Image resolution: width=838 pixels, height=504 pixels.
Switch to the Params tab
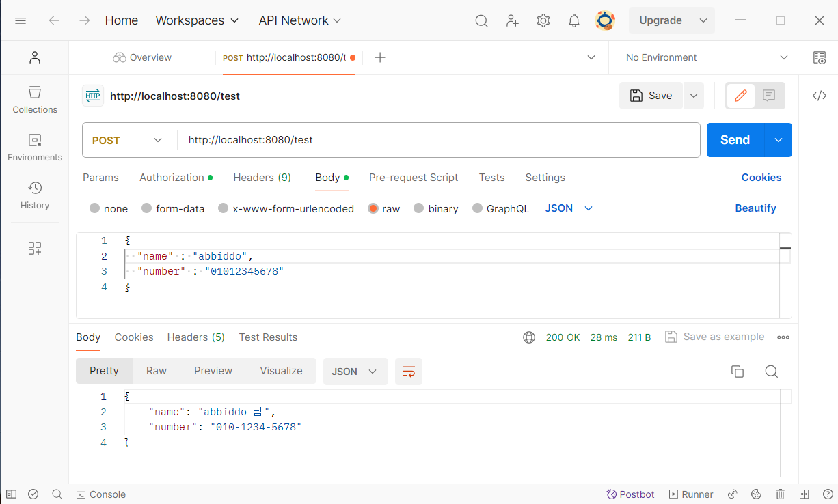[100, 178]
